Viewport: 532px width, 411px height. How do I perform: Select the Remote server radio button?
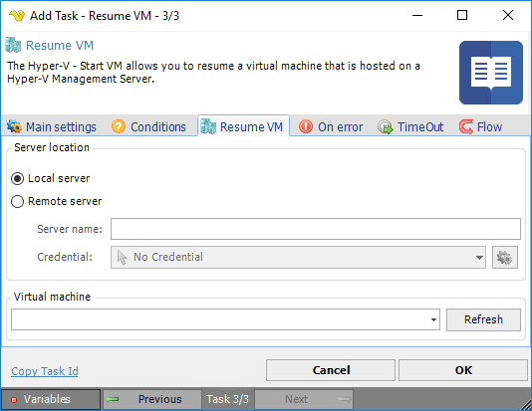(x=17, y=202)
